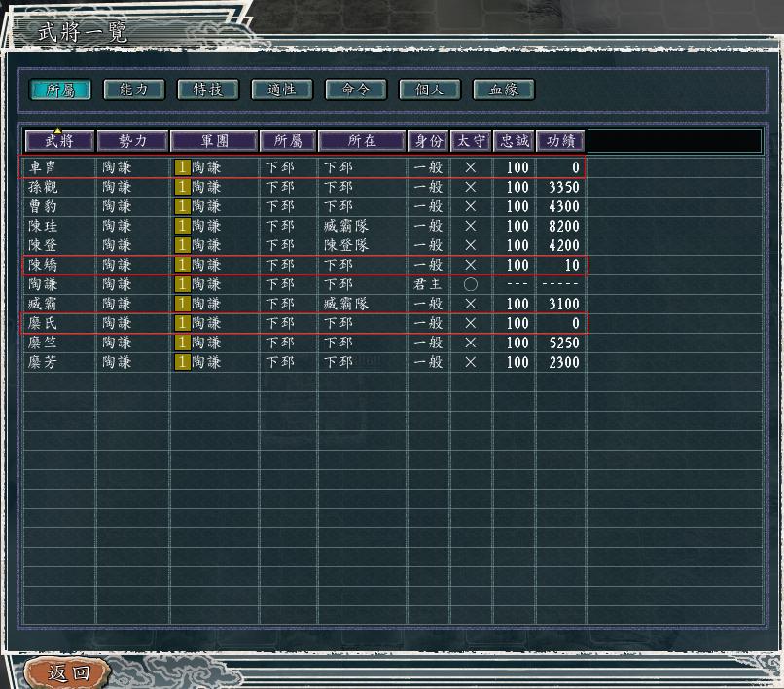Select 陶謙 in the 武將 name column
The image size is (784, 689).
(43, 285)
